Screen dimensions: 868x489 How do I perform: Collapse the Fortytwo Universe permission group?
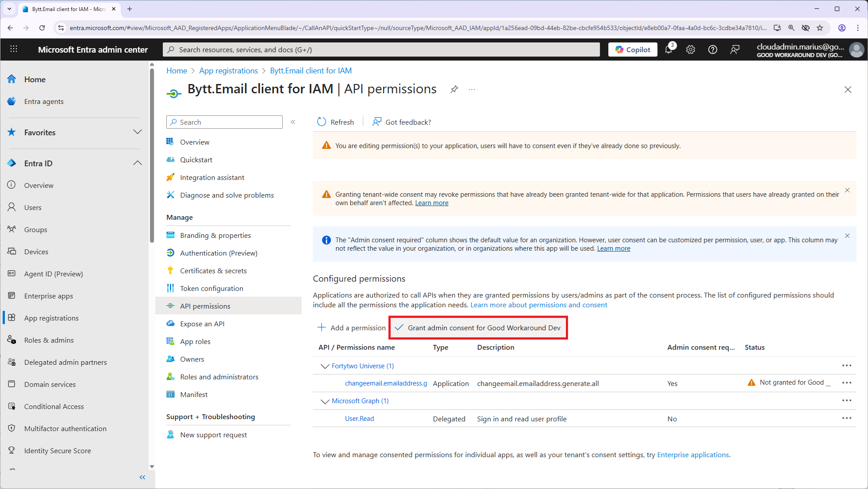[325, 366]
